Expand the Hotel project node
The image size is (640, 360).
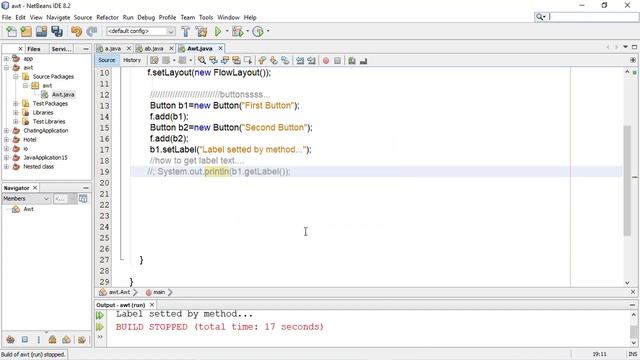click(6, 140)
